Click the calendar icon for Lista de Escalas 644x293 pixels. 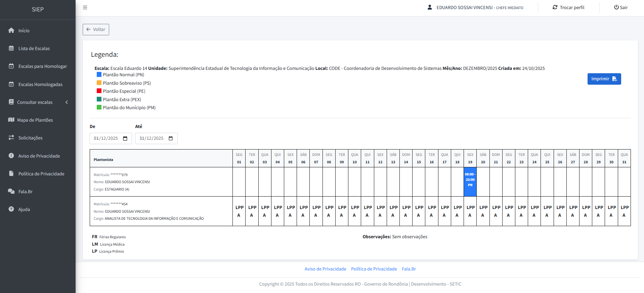pos(11,48)
